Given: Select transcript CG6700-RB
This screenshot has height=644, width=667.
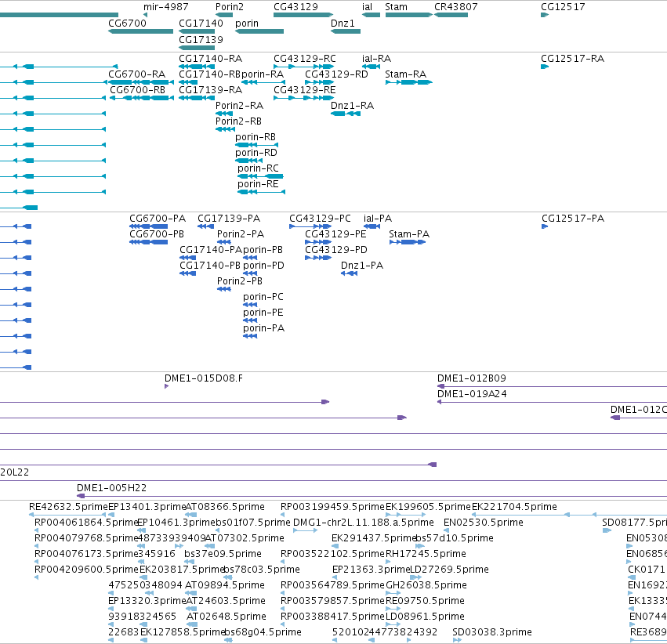Looking at the screenshot, I should click(142, 98).
